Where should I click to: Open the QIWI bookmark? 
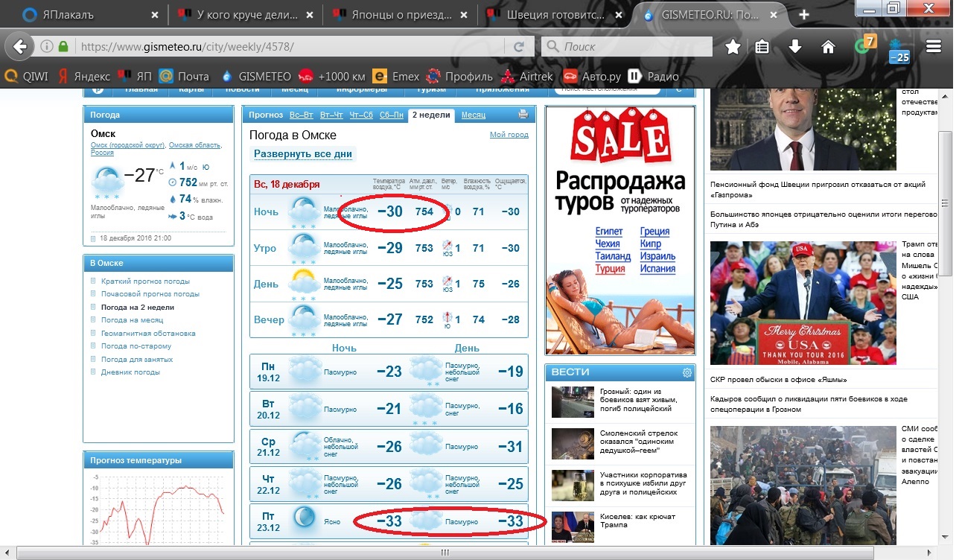coord(27,76)
